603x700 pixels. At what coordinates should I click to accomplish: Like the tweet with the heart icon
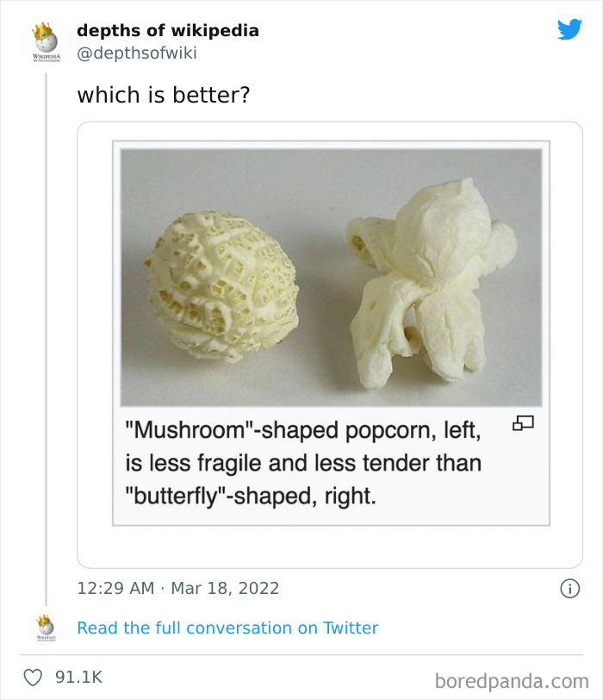(x=33, y=677)
